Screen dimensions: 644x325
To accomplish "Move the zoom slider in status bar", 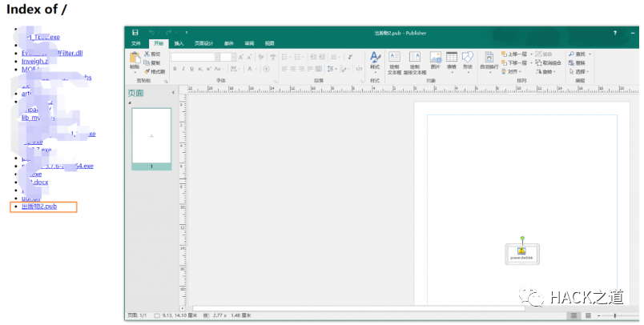I will (615, 315).
